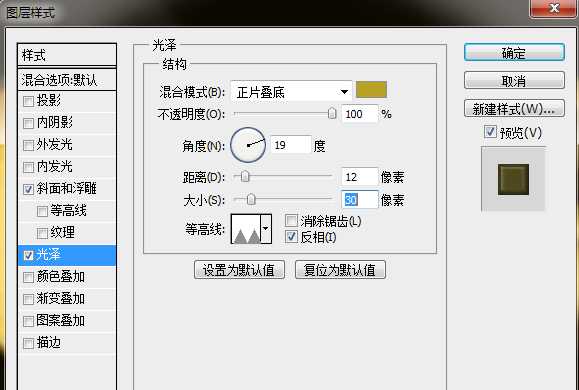Open the 混合模式 正片叠底 dropdown
Viewport: 579px width, 390px height.
[291, 92]
